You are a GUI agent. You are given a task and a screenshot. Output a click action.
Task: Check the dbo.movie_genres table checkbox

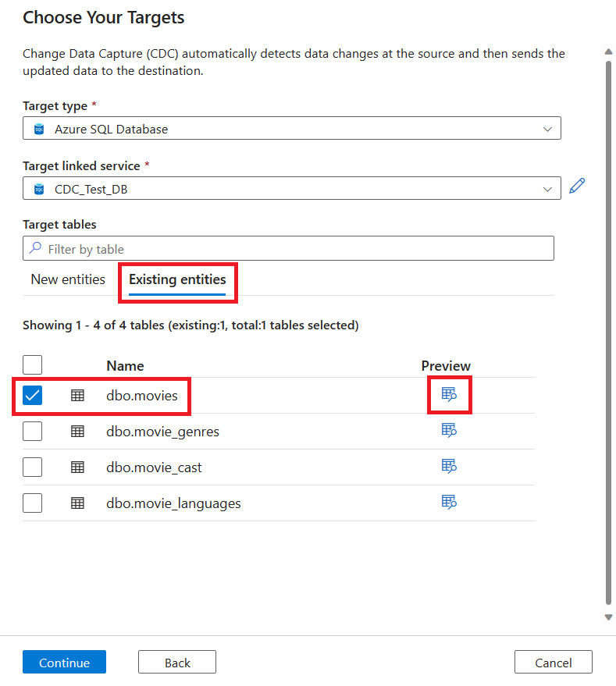coord(32,432)
